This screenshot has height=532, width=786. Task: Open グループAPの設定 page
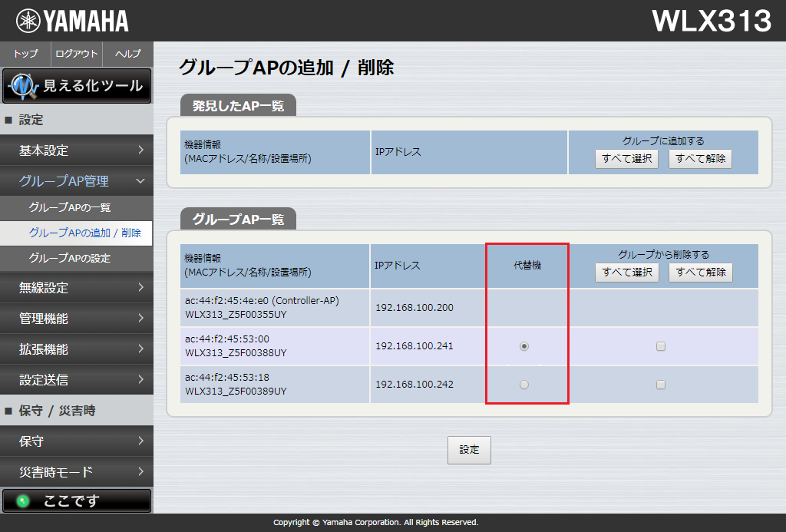click(x=70, y=258)
